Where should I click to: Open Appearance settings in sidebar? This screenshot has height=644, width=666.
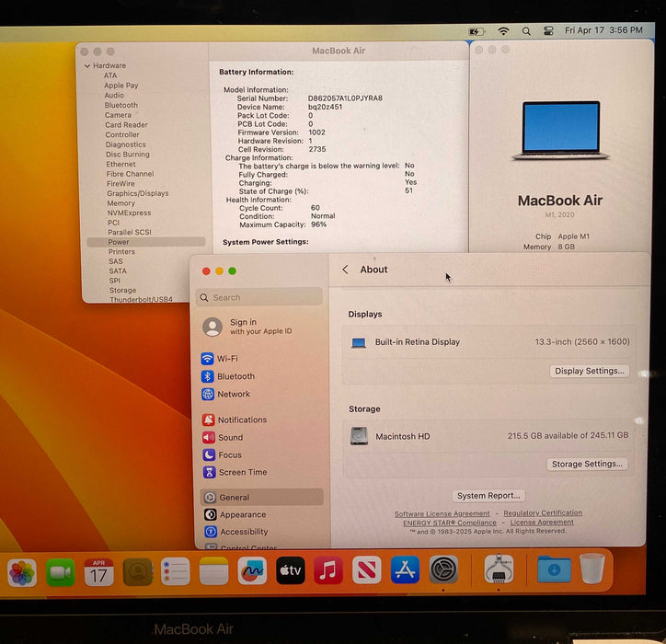coord(243,514)
